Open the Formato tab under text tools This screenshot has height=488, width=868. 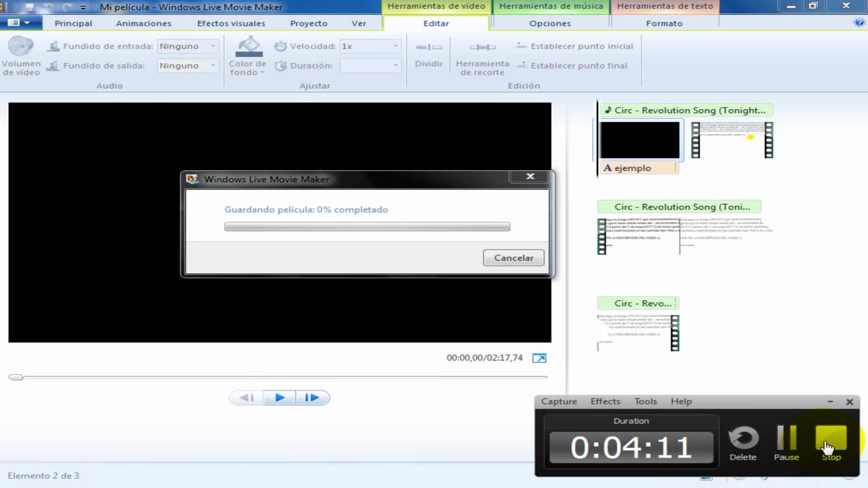click(x=665, y=23)
